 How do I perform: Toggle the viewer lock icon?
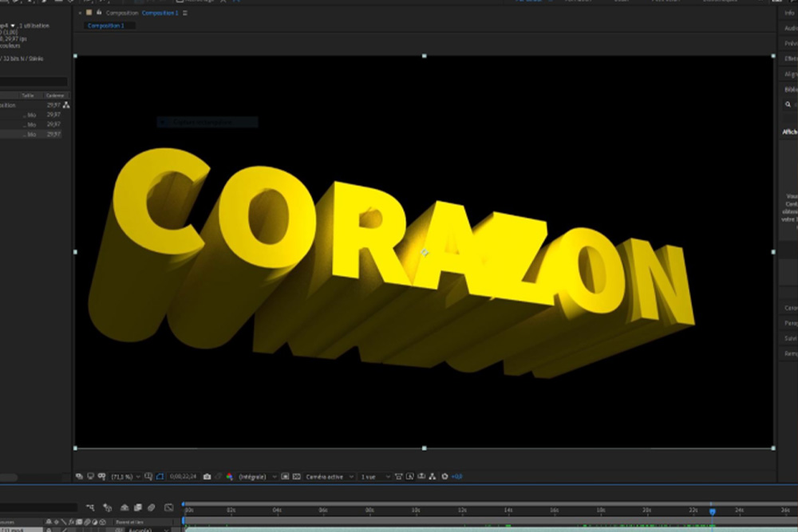coord(99,14)
